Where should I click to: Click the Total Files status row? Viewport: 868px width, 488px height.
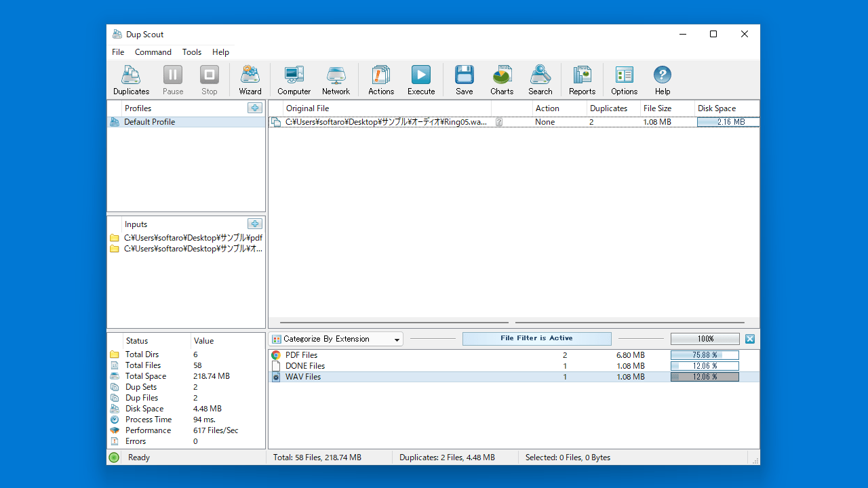click(x=186, y=365)
